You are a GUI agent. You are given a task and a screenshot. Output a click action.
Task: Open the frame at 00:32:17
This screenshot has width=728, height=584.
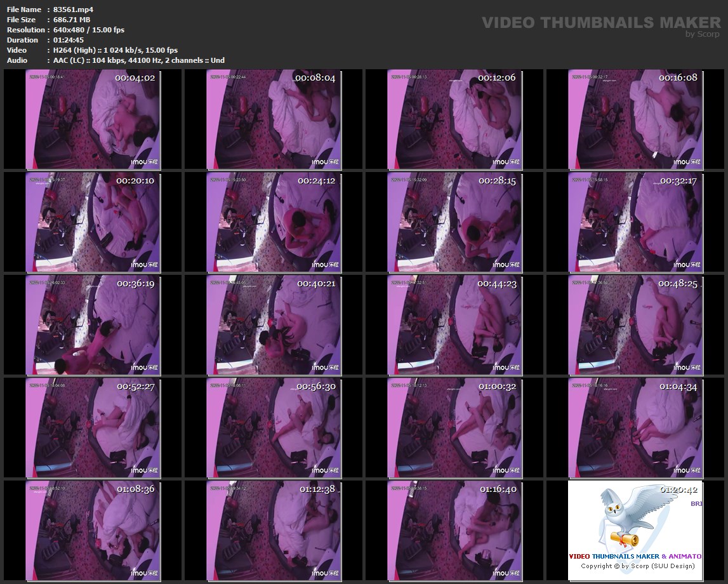[635, 222]
